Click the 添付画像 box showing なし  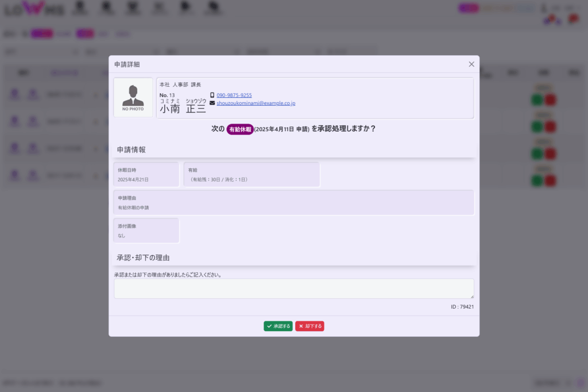146,230
